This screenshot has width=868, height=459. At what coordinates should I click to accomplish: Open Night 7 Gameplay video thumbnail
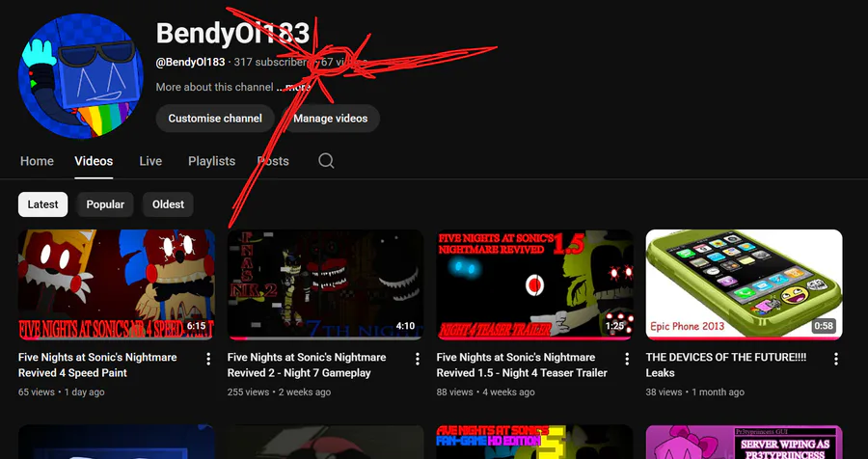326,284
